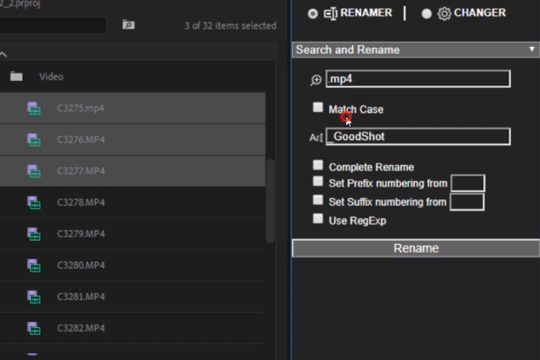Select the RENAMER radio button
The image size is (540, 360).
[313, 13]
